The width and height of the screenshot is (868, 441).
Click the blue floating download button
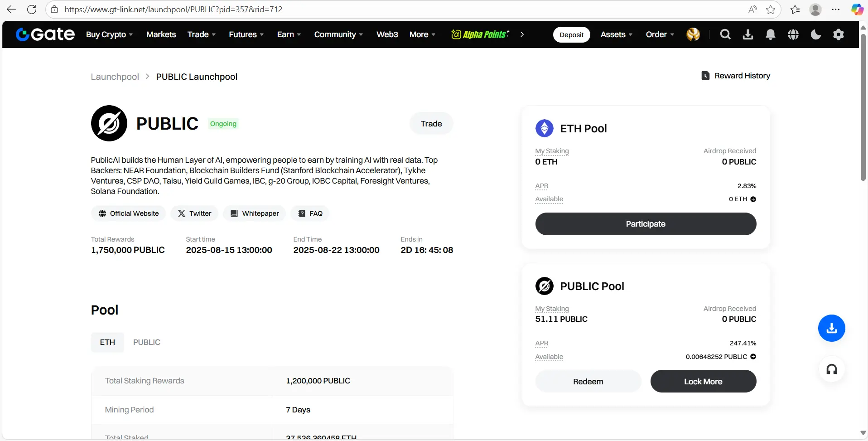point(832,328)
